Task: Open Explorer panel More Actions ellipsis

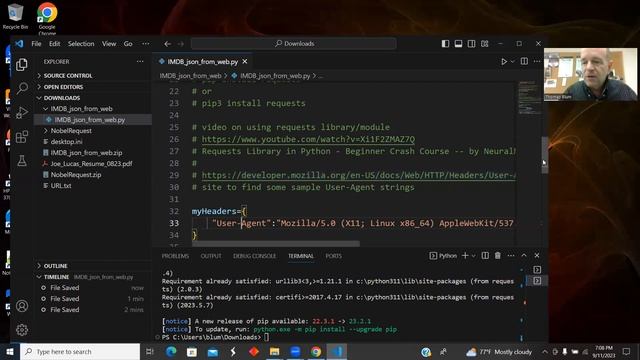Action: [140, 62]
